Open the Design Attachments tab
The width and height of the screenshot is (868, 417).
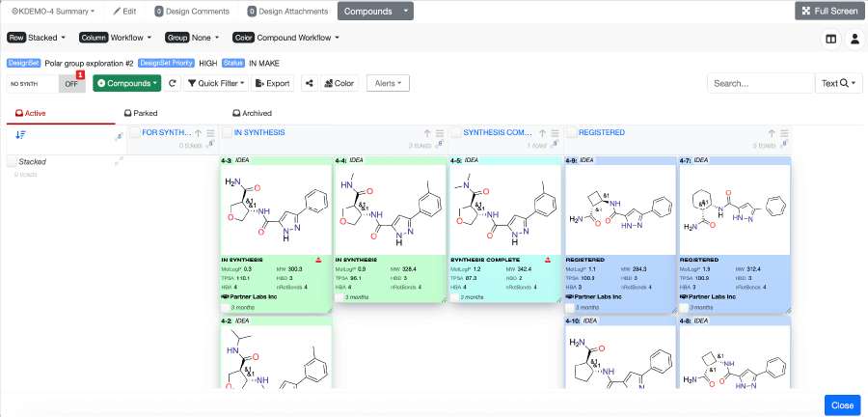coord(287,11)
